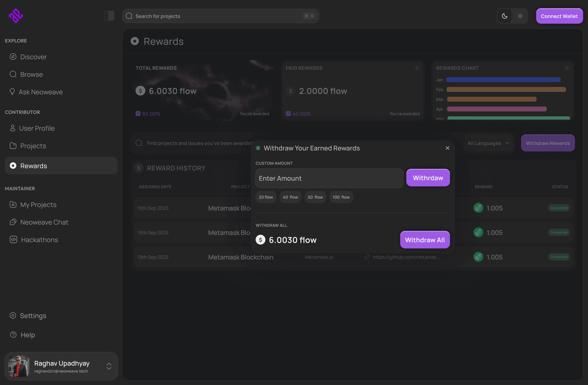
Task: Click the Neoweave logo icon
Action: coord(16,16)
